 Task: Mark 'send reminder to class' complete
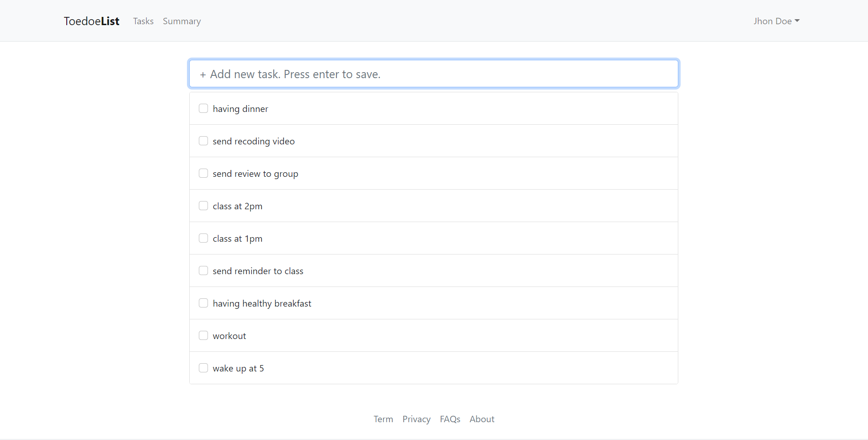click(x=203, y=270)
